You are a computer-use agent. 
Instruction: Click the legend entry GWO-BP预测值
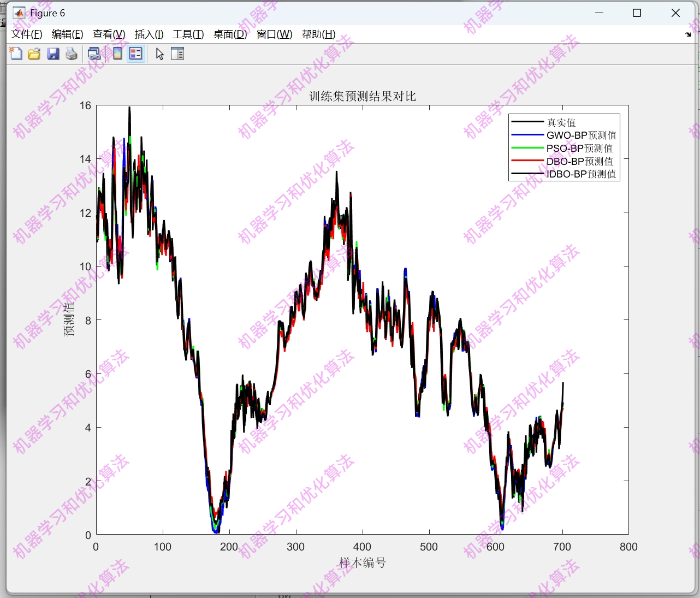[582, 135]
